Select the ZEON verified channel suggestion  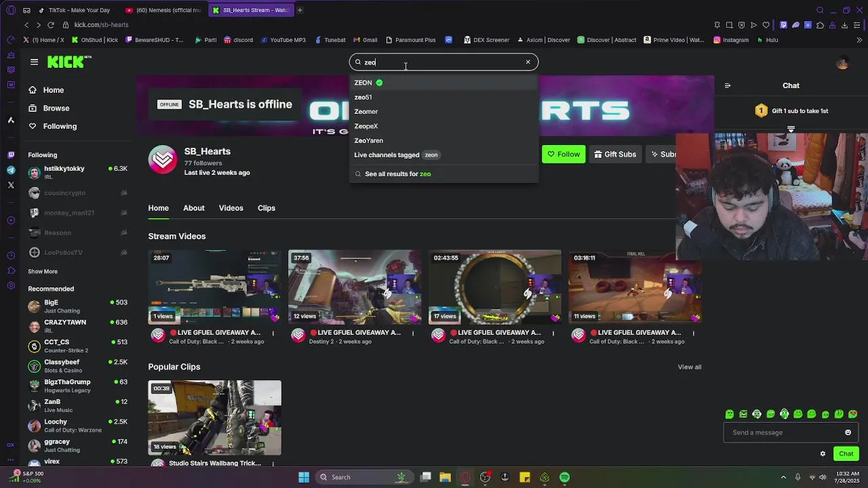coord(443,83)
